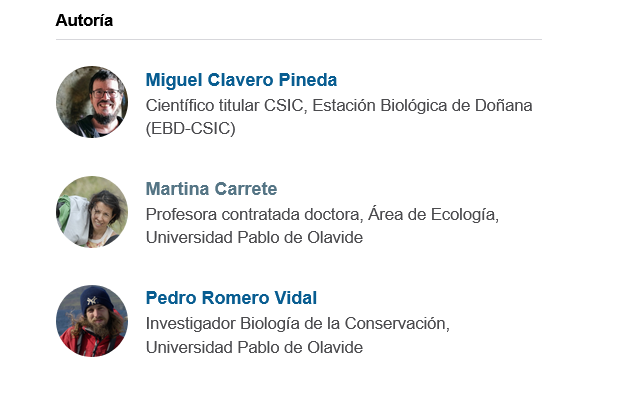Click the 'Área de Ecología' text
The width and height of the screenshot is (624, 399).
click(431, 214)
